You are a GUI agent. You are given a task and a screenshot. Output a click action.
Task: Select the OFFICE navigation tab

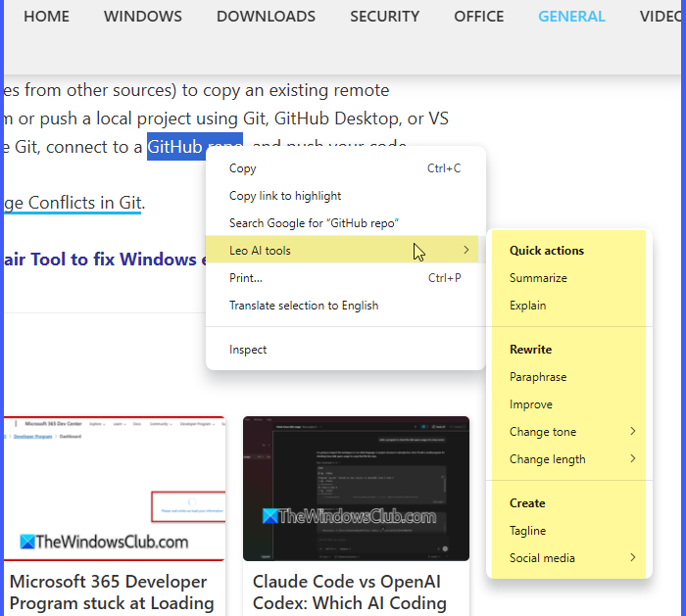(x=478, y=17)
